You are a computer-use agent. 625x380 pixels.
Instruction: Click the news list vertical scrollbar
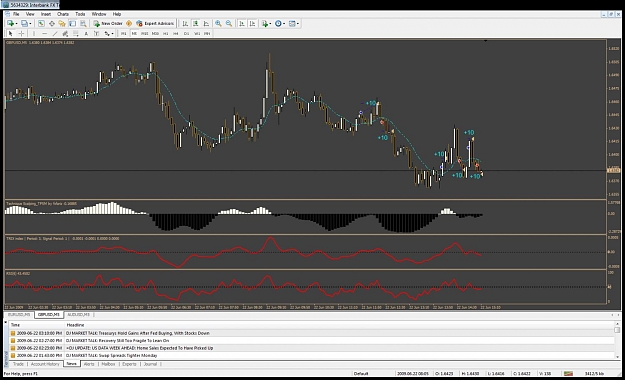[x=617, y=341]
